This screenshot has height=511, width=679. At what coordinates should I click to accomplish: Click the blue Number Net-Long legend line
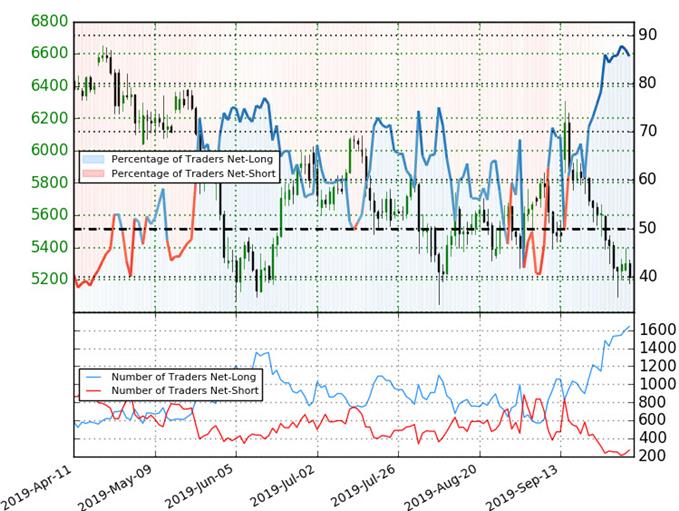coord(94,377)
